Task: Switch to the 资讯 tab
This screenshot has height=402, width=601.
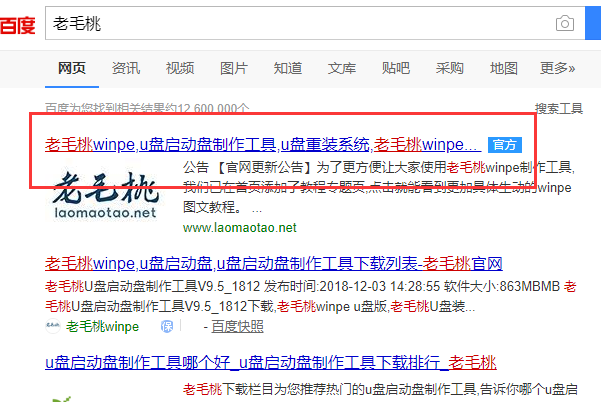Action: point(126,68)
